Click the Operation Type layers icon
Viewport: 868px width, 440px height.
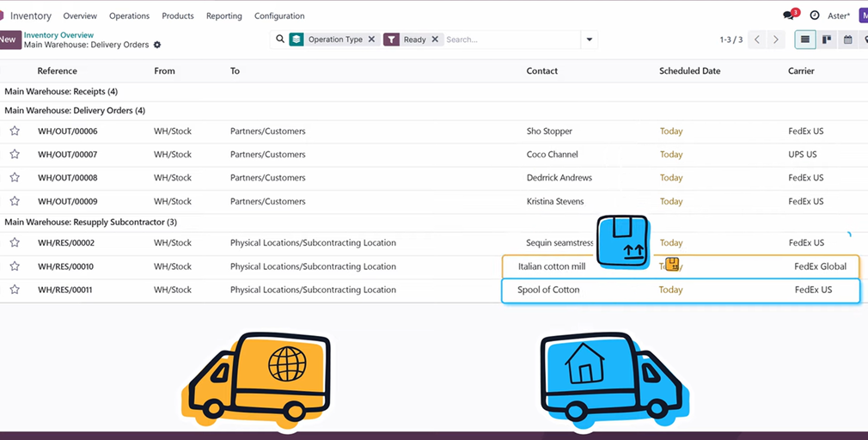click(296, 40)
